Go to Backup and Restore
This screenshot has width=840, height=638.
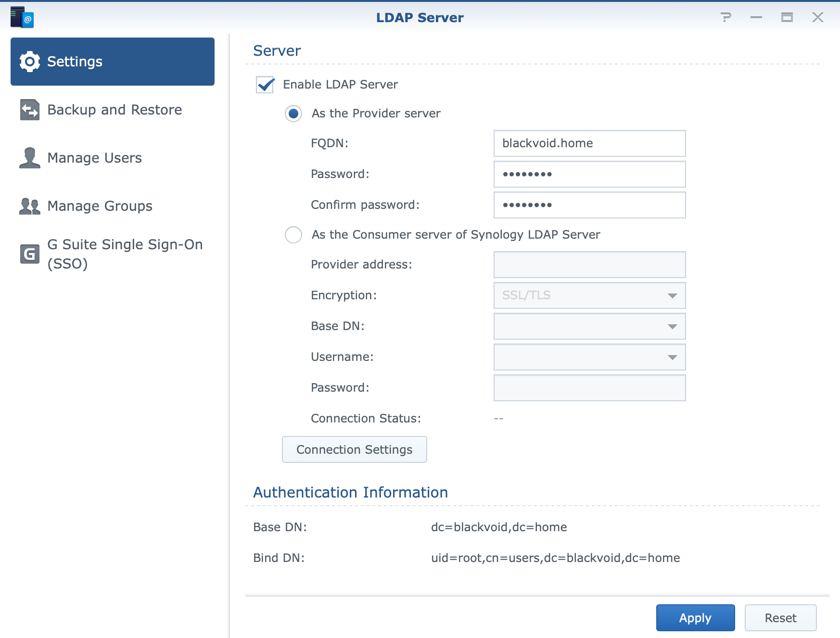click(113, 110)
